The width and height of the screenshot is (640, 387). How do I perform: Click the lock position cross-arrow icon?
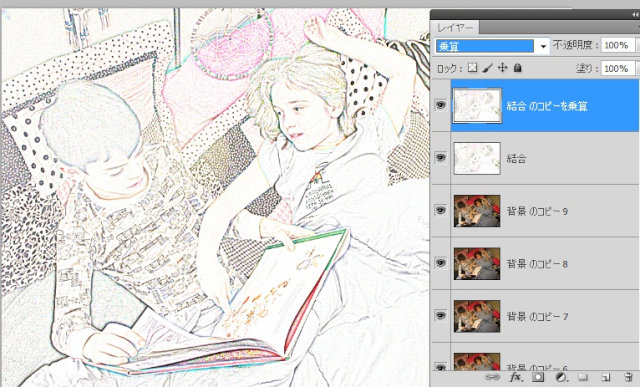point(502,68)
